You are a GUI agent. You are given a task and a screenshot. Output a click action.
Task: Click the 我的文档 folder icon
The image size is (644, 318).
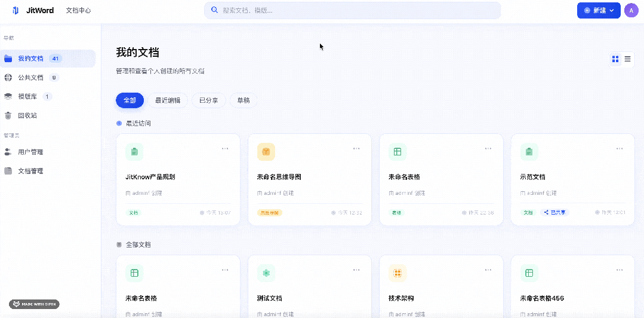point(8,59)
